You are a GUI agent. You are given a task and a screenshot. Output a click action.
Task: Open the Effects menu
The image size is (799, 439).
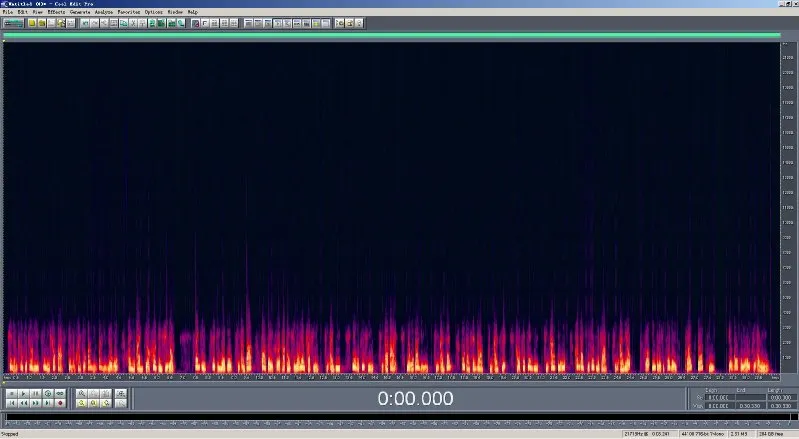click(57, 12)
